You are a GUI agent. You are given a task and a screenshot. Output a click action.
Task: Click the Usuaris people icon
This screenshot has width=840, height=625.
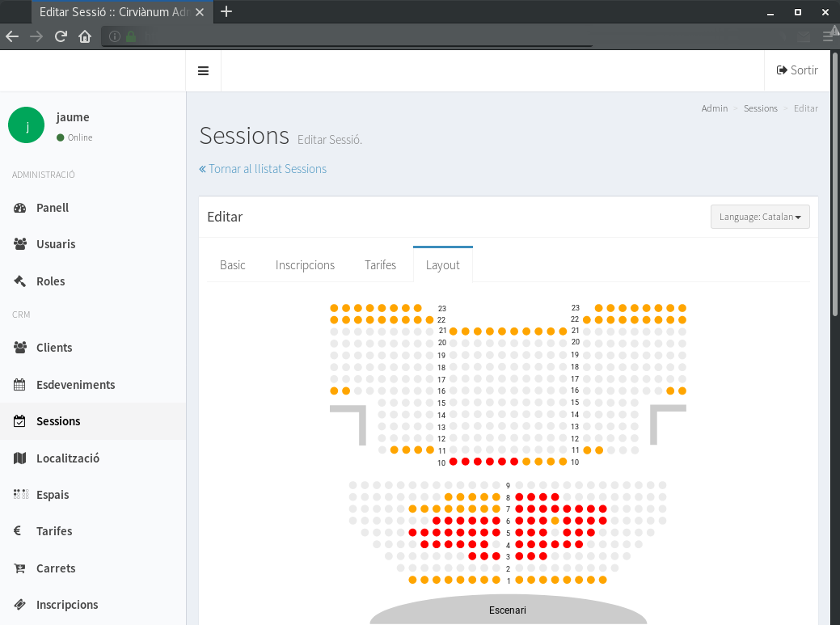coord(20,244)
